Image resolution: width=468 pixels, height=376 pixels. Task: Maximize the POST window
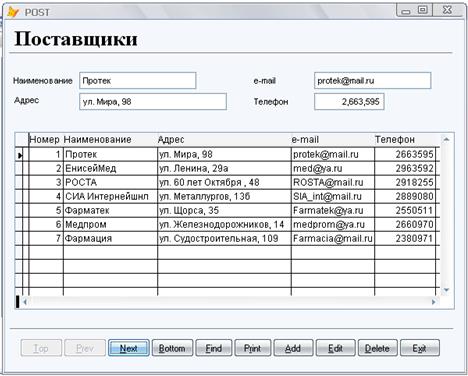423,10
